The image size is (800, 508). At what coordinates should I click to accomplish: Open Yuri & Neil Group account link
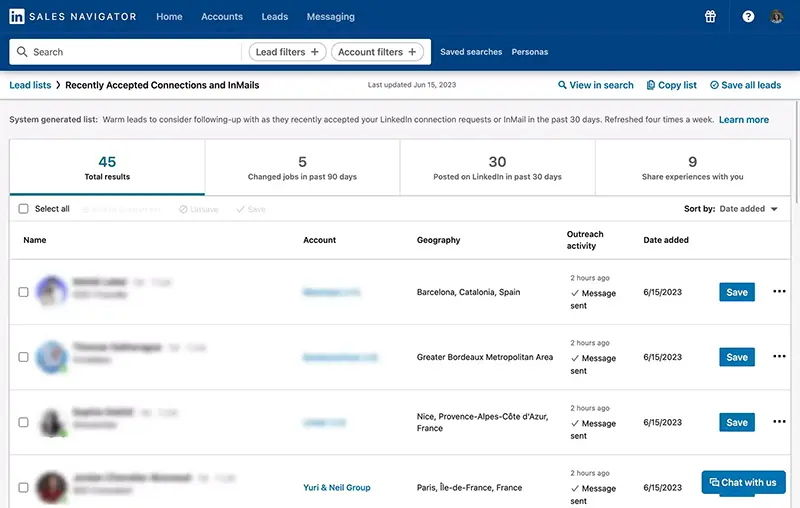pos(337,487)
